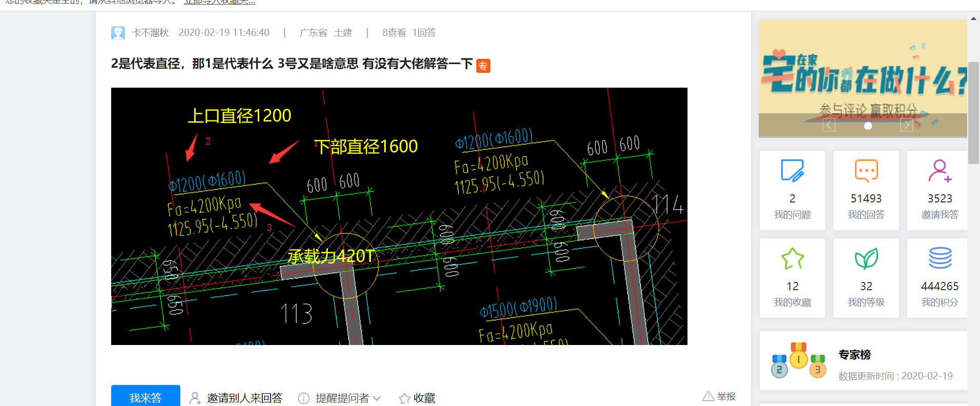Viewport: 980px width, 406px height.
Task: Open the 我的等级 leaf icon
Action: point(866,259)
